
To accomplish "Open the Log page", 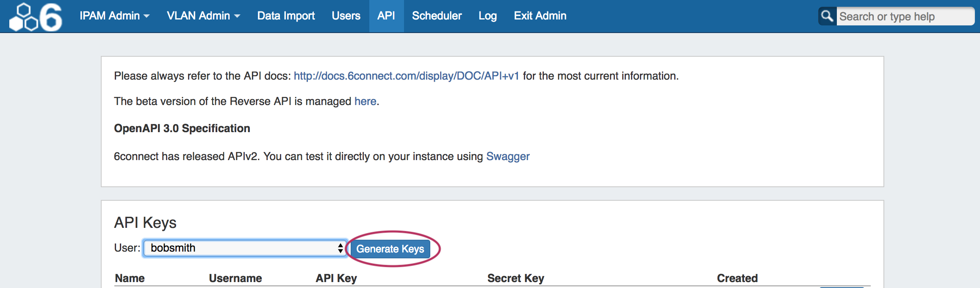I will click(487, 16).
